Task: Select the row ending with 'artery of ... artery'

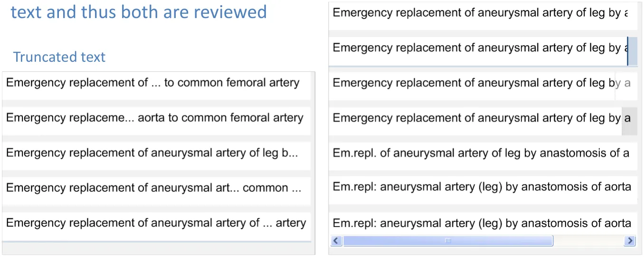Action: pos(156,223)
